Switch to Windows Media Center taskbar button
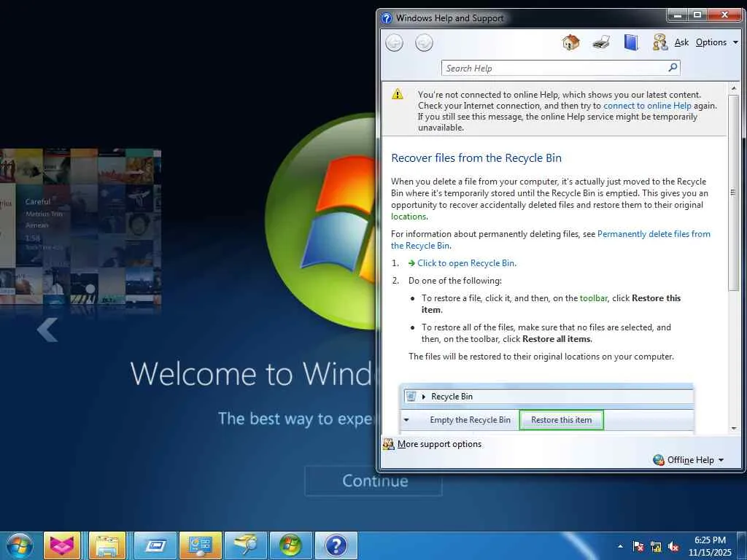 click(x=291, y=545)
